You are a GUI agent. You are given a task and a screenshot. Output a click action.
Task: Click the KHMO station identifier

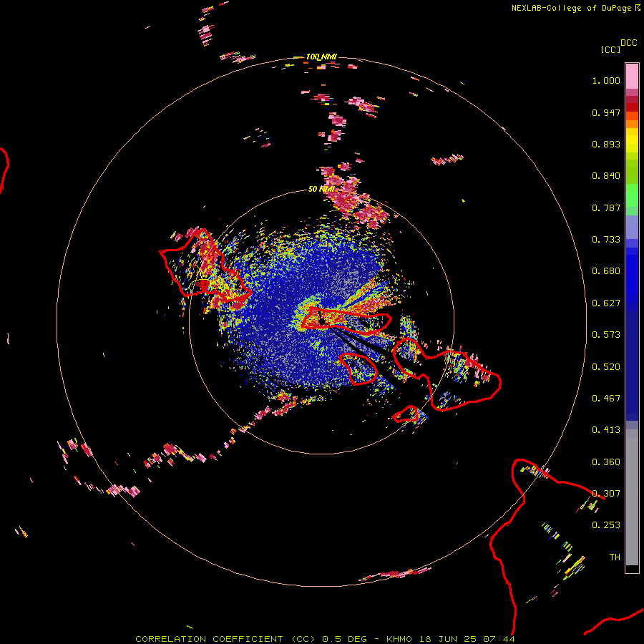pyautogui.click(x=399, y=639)
